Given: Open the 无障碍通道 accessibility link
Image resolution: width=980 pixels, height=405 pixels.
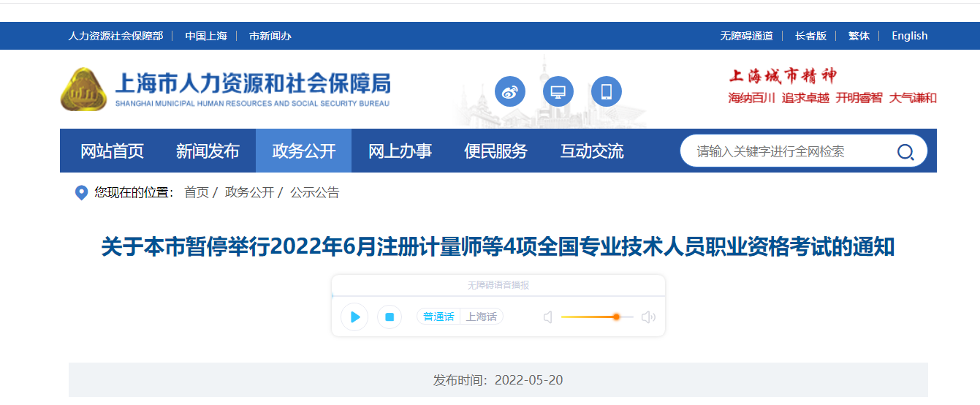Looking at the screenshot, I should (x=746, y=36).
